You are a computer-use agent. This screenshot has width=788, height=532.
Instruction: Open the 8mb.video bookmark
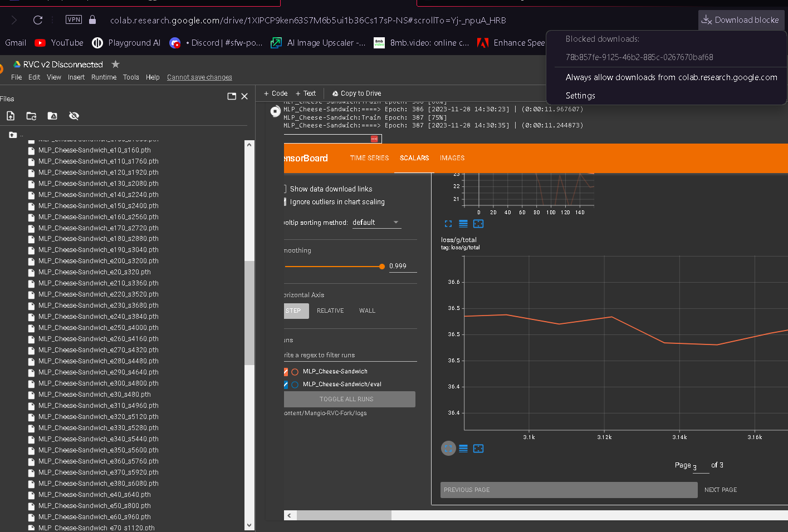[x=422, y=43]
